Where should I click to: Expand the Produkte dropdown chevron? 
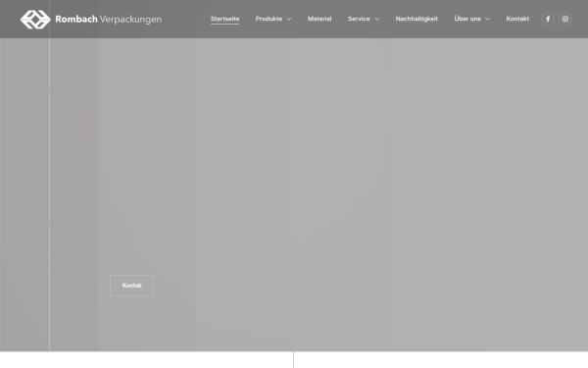coord(289,20)
